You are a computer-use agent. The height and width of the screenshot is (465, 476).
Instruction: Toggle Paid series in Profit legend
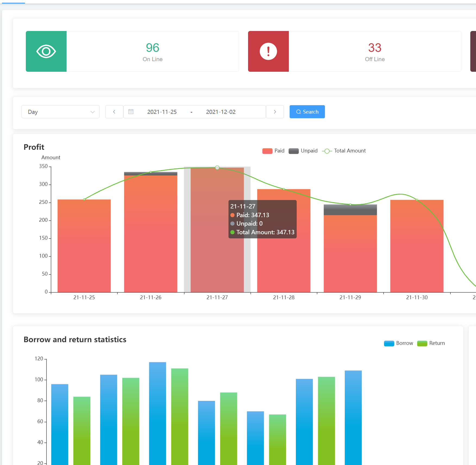click(273, 151)
